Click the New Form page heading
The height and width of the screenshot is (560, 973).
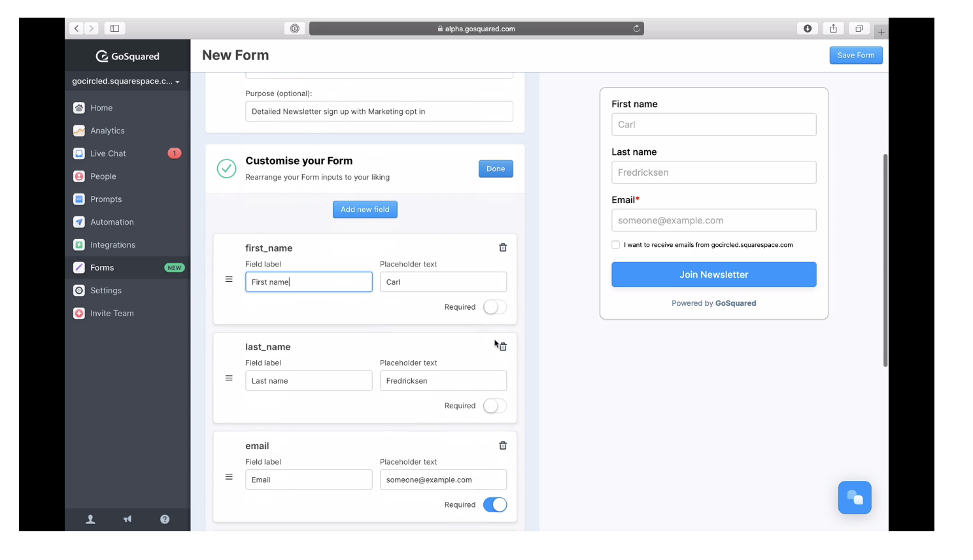pyautogui.click(x=235, y=56)
